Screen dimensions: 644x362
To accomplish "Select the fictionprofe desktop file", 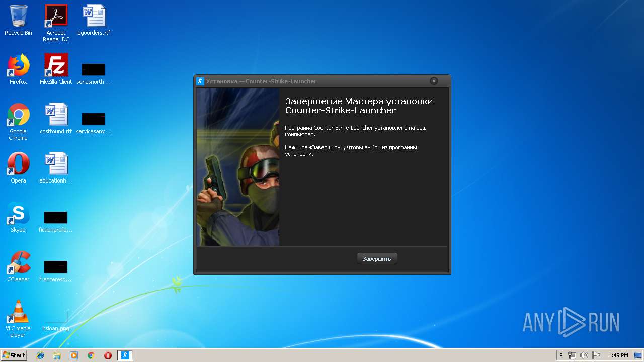I will tap(56, 221).
